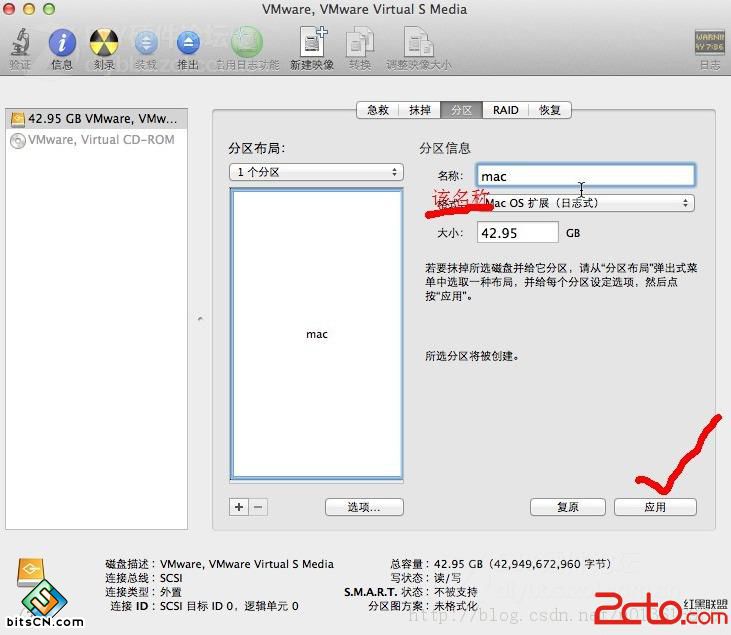Switch to the Restore (恢复) tab
This screenshot has height=635, width=731.
(550, 110)
